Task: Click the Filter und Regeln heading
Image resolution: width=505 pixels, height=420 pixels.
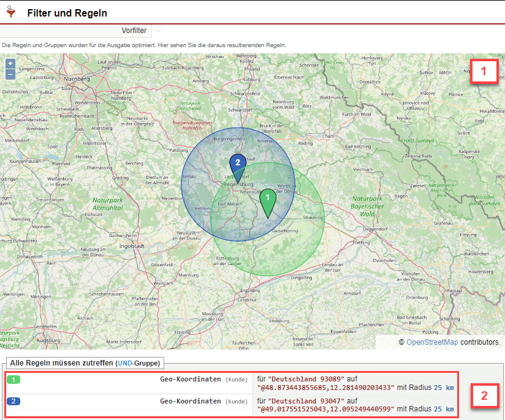Action: [x=67, y=13]
